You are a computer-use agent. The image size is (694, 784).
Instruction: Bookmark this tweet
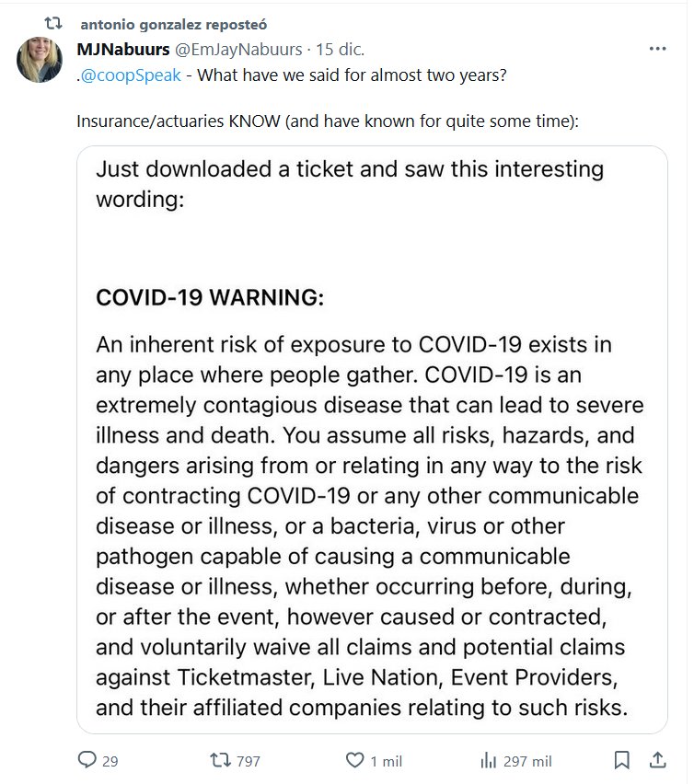pos(622,760)
